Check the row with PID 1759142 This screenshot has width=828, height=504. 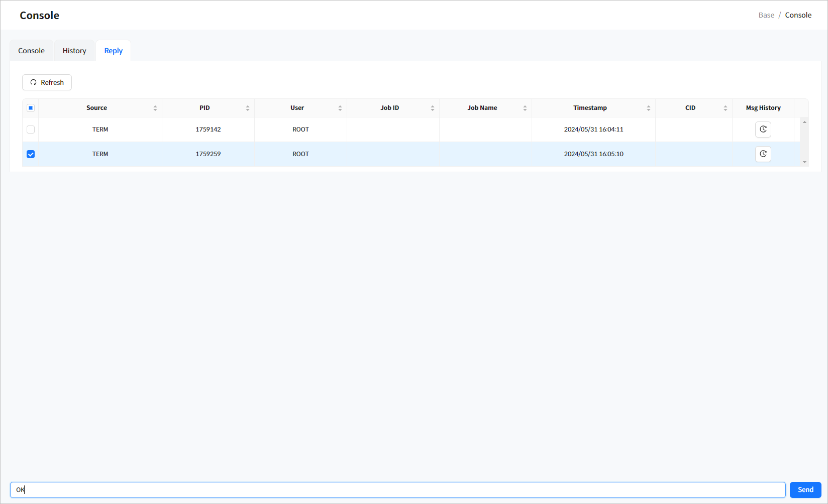31,130
